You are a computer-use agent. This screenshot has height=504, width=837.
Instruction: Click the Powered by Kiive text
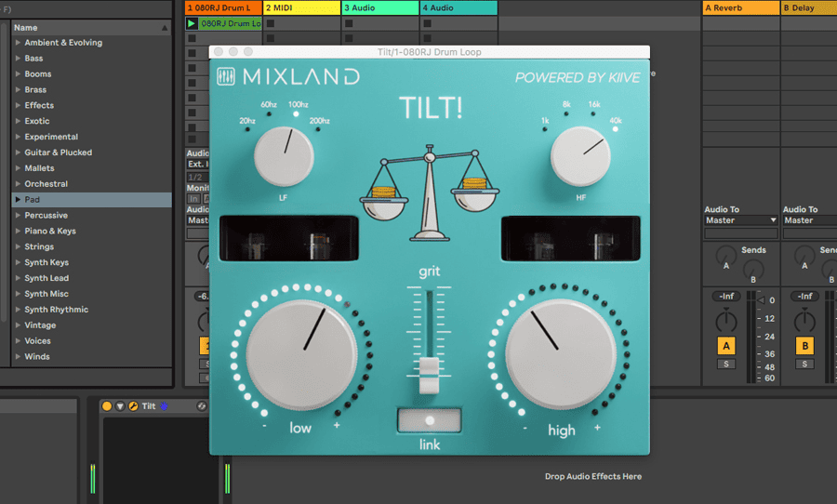[x=578, y=78]
